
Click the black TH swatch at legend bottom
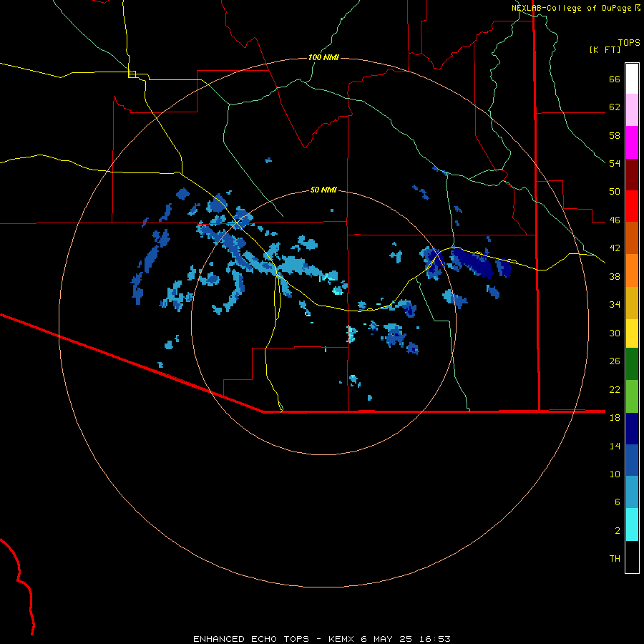[632, 557]
